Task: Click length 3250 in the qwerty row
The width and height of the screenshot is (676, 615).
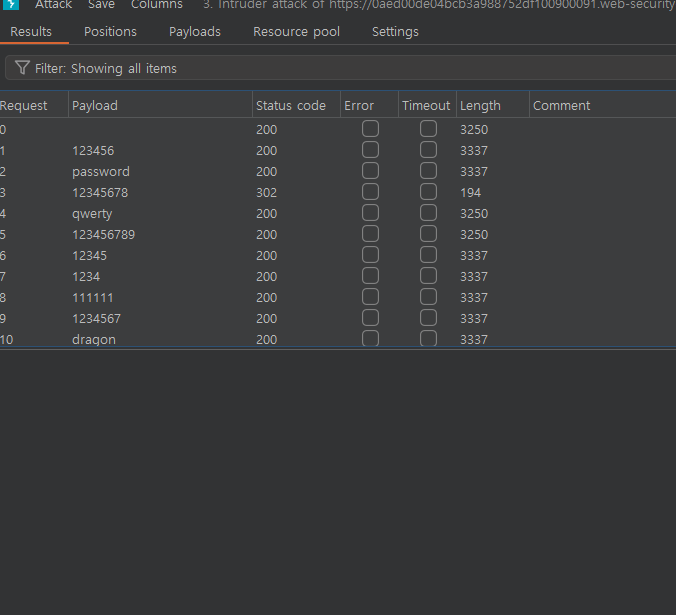Action: [474, 214]
